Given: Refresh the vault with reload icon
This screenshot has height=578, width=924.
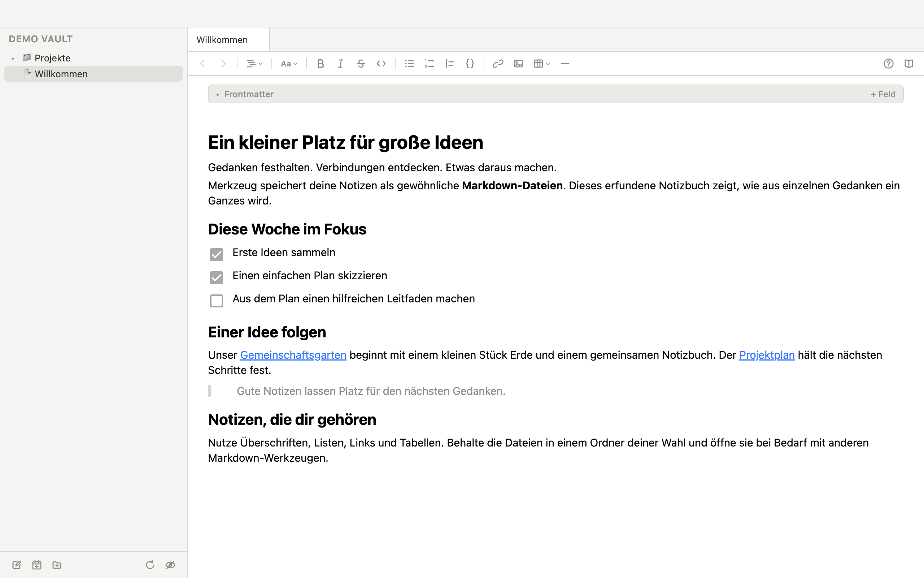Looking at the screenshot, I should click(x=150, y=565).
